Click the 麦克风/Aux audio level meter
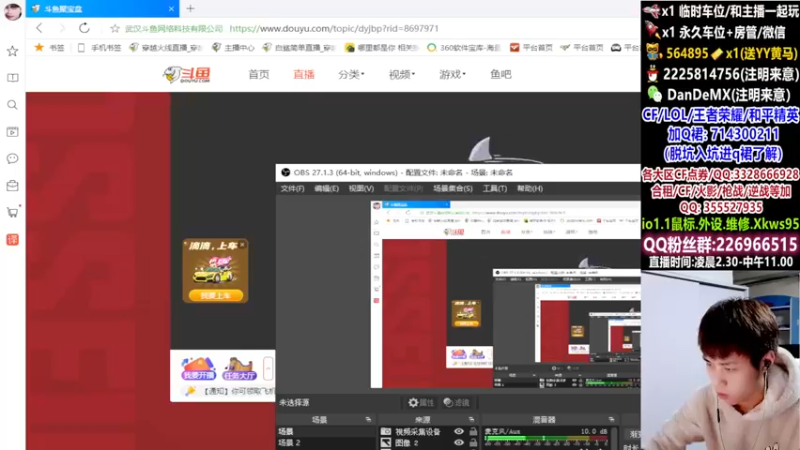The width and height of the screenshot is (800, 450). tap(546, 438)
